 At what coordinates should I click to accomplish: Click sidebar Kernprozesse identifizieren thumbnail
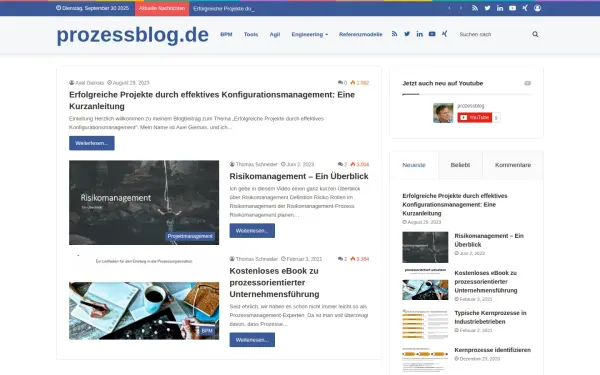pyautogui.click(x=425, y=360)
